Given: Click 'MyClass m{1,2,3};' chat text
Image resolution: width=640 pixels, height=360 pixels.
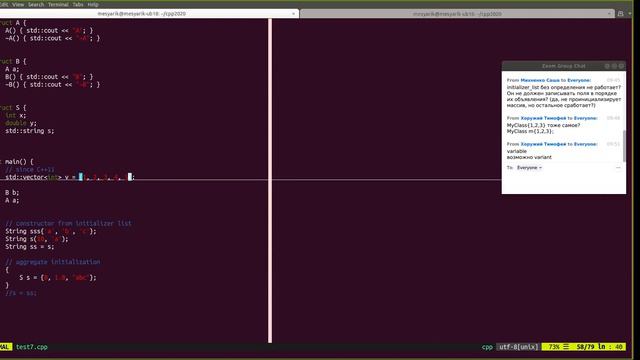Looking at the screenshot, I should click(530, 131).
